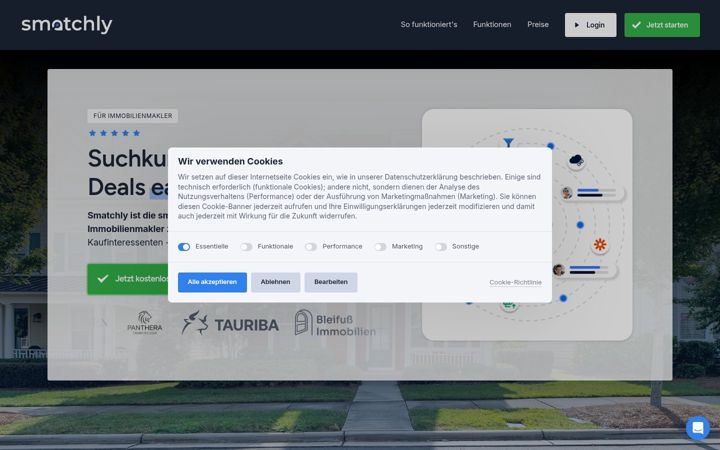Screen dimensions: 720x450
Task: Click Ablehnen to decline cookies
Action: point(276,282)
